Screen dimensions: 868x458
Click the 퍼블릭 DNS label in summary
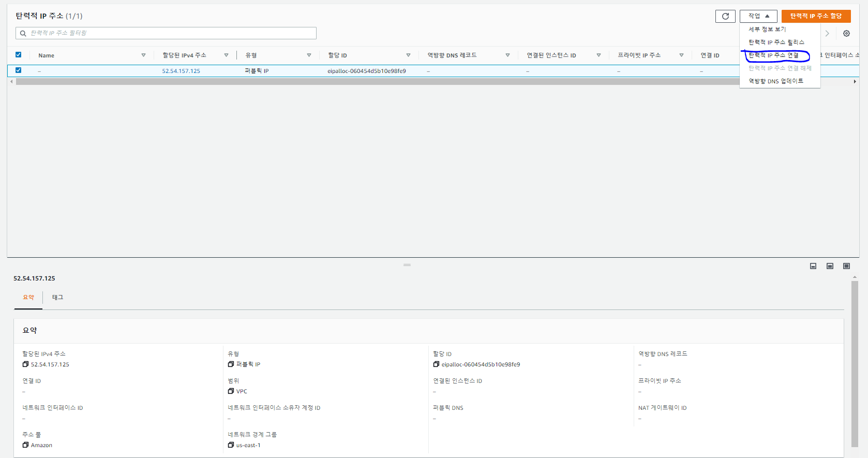tap(448, 408)
